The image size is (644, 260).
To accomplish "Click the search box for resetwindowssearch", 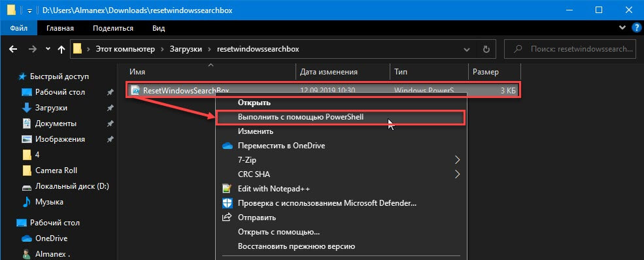I will 571,49.
